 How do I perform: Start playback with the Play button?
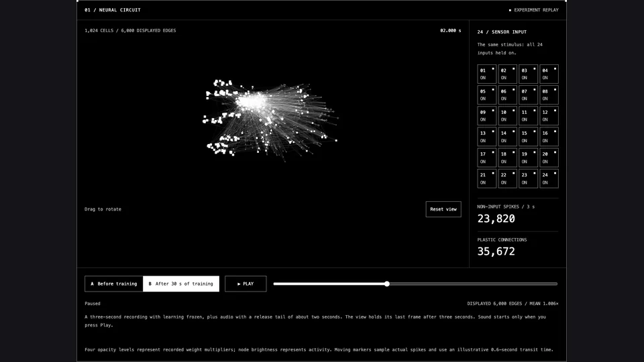pos(246,284)
